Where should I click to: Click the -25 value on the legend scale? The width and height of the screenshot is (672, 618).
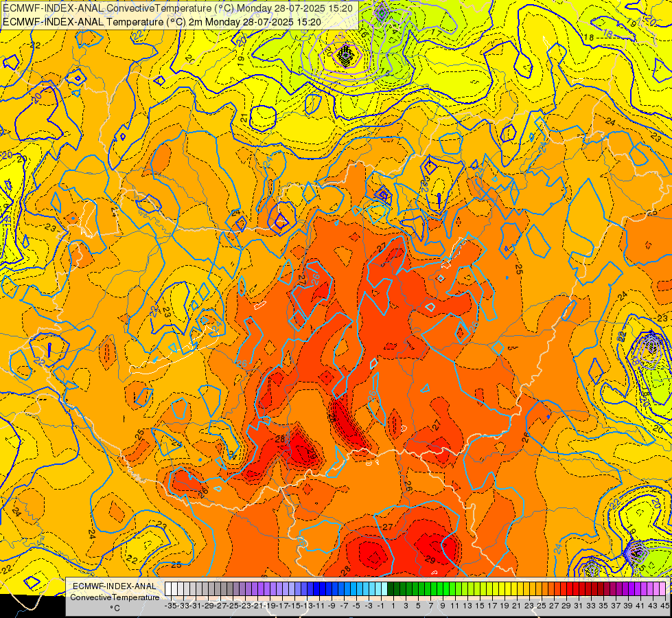click(x=233, y=606)
